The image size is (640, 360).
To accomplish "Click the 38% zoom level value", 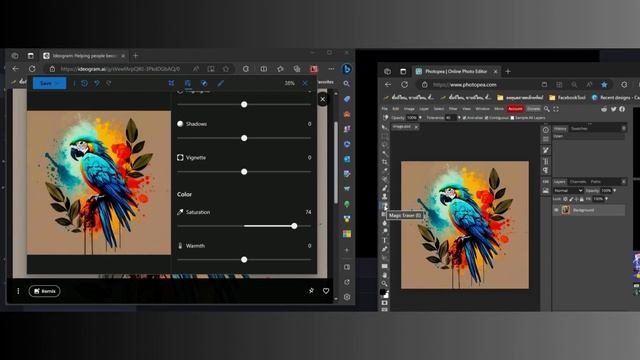I will click(x=289, y=83).
